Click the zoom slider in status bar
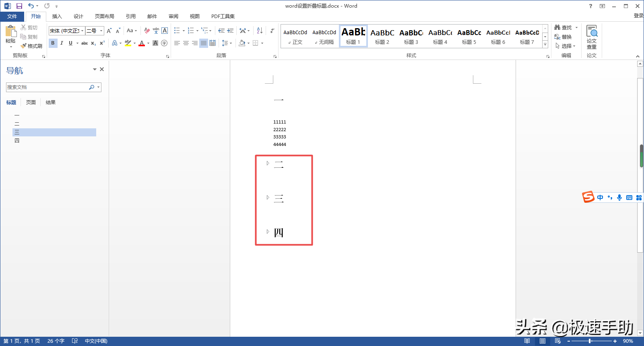Image resolution: width=644 pixels, height=346 pixels. pyautogui.click(x=590, y=341)
